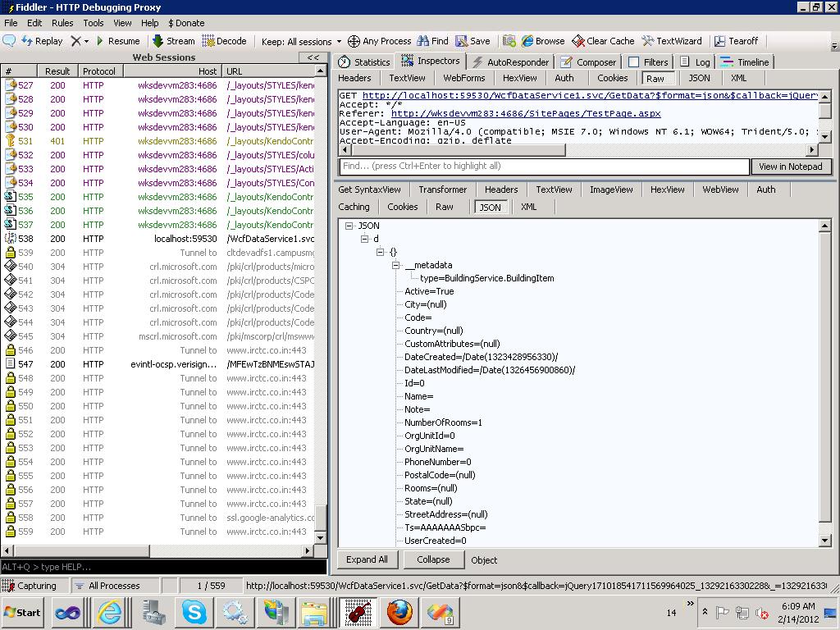Click the camera screenshot toolbar icon
Viewport: 840px width, 630px height.
click(509, 41)
